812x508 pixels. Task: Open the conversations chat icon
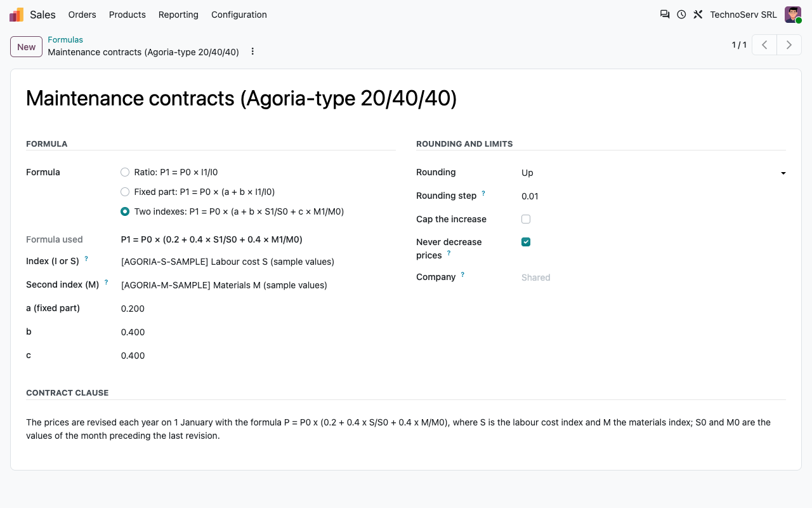click(x=665, y=14)
